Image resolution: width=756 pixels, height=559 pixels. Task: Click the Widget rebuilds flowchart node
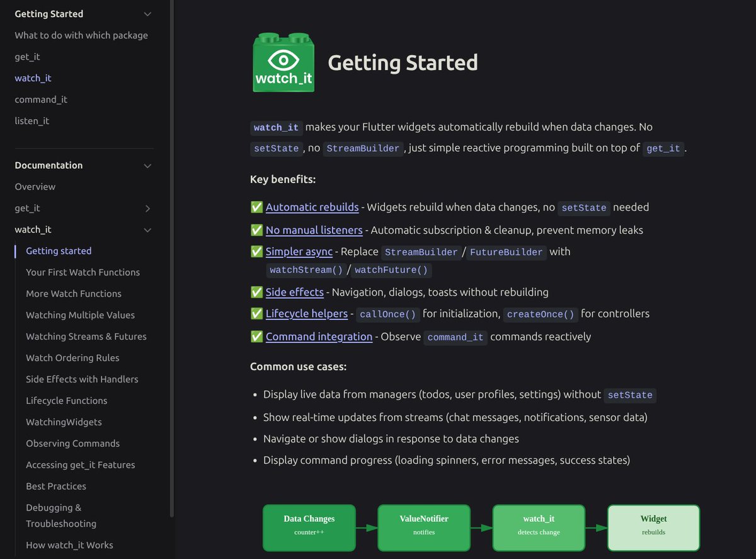653,527
